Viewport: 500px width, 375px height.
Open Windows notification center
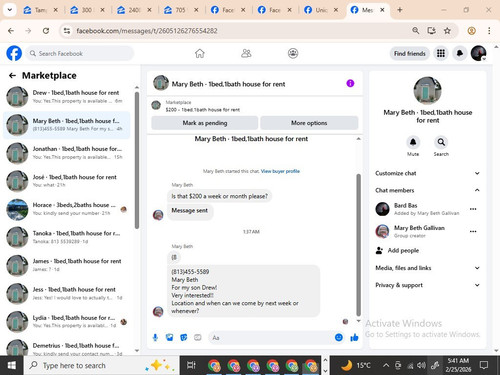click(x=484, y=365)
